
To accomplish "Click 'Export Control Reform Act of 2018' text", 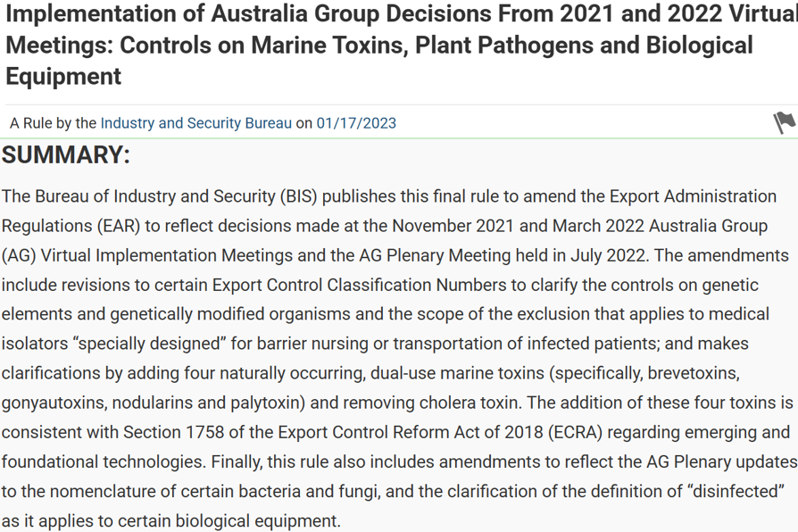I will coord(411,432).
